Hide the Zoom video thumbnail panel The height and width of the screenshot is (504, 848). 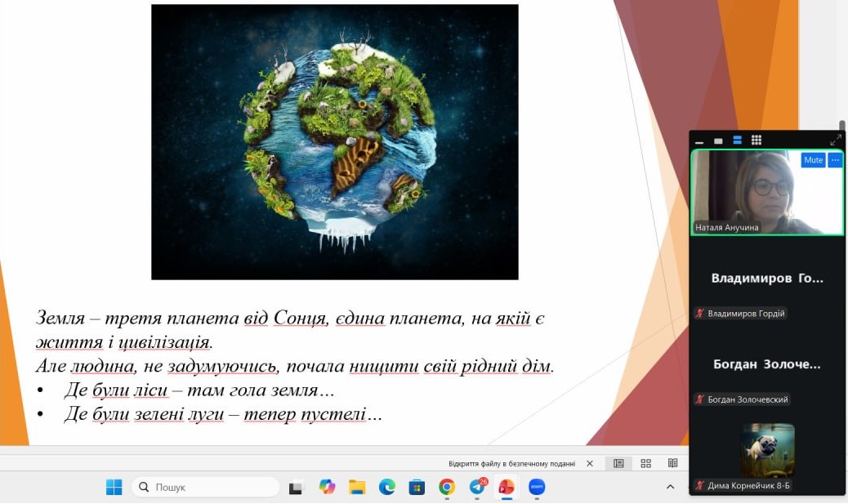click(699, 141)
